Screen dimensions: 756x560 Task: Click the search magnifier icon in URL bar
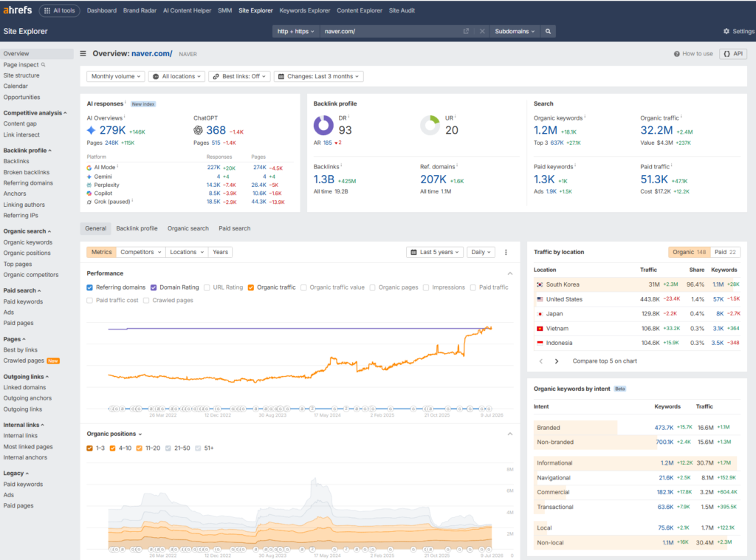coord(548,31)
